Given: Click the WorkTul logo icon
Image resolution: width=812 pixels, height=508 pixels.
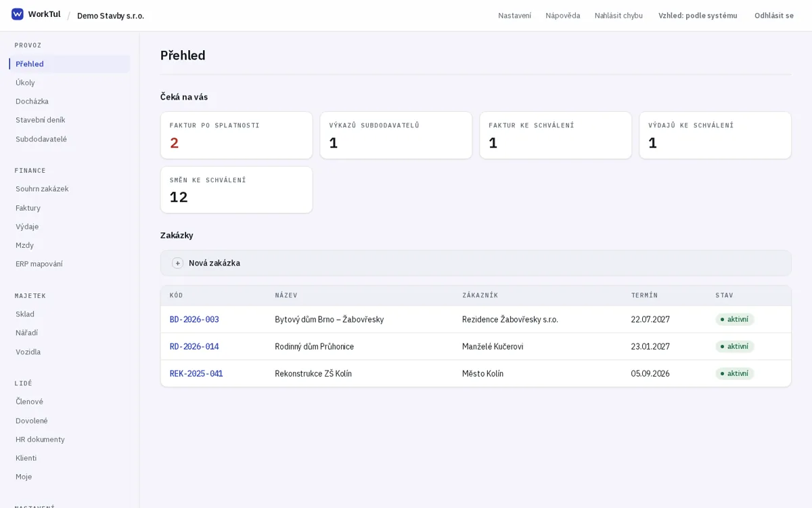Looking at the screenshot, I should 18,14.
